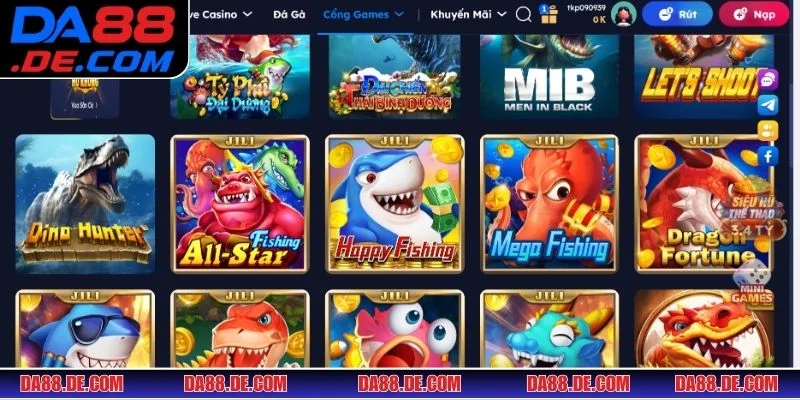800x400 pixels.
Task: Open the Đá Gà menu item
Action: coord(289,14)
